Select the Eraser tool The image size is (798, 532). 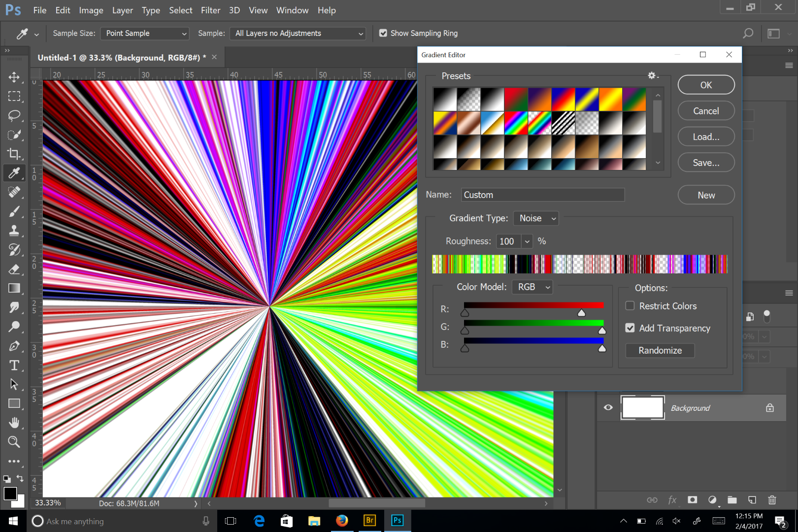(x=14, y=269)
